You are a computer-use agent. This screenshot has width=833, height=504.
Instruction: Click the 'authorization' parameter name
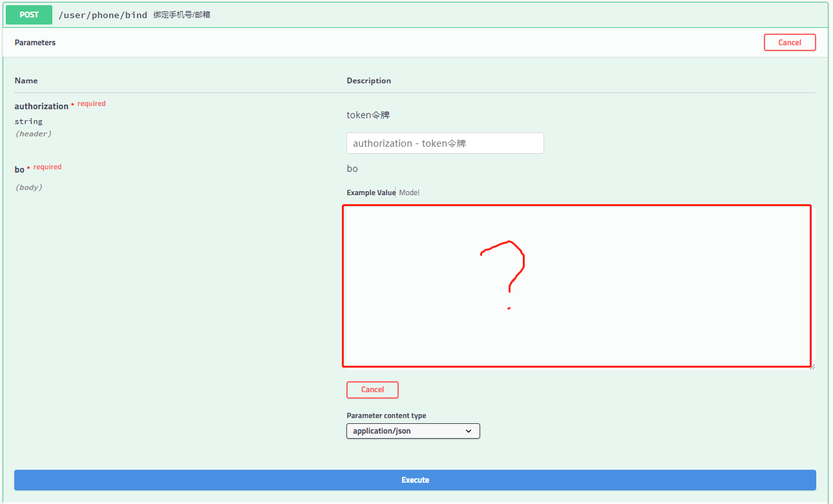tap(41, 106)
